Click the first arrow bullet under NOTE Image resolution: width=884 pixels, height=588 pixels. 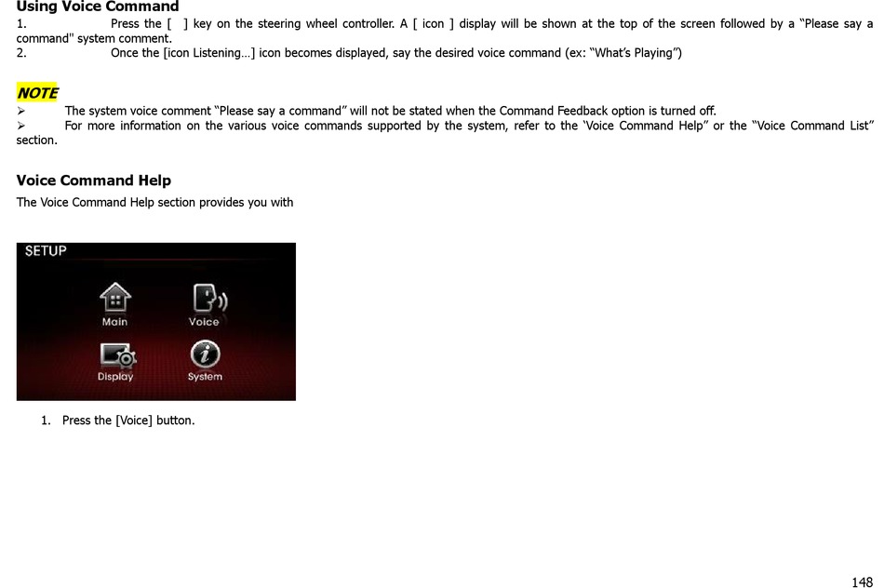[x=21, y=111]
